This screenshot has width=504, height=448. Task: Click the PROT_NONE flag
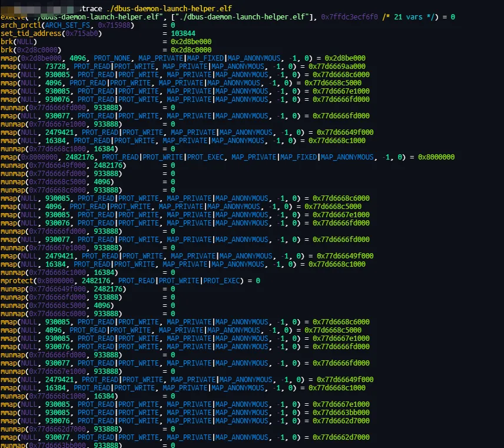pos(112,58)
